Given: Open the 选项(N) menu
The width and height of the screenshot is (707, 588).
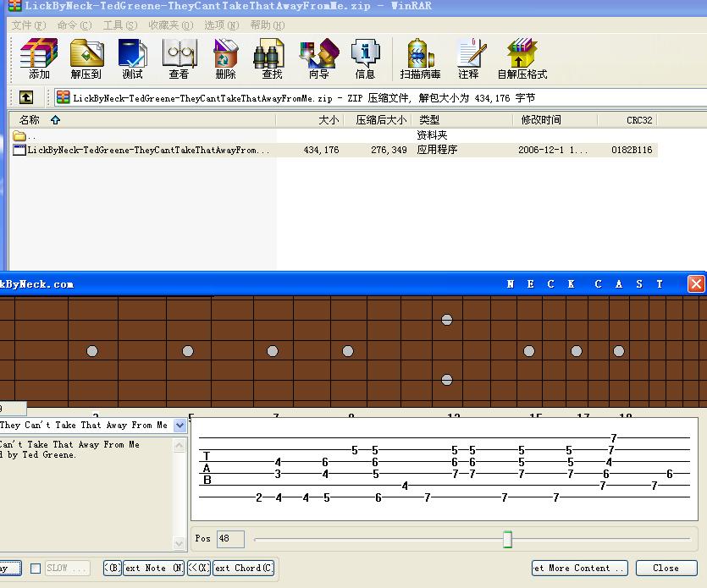Looking at the screenshot, I should [222, 25].
